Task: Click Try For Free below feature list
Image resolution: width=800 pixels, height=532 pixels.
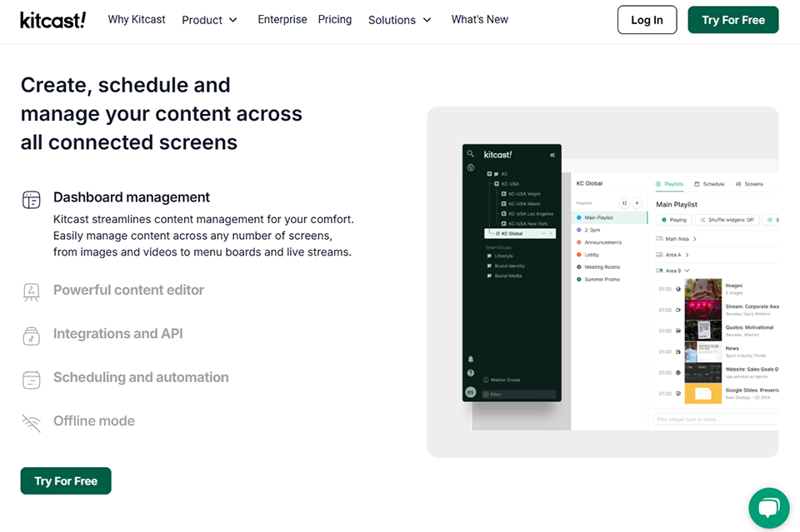Action: [66, 480]
